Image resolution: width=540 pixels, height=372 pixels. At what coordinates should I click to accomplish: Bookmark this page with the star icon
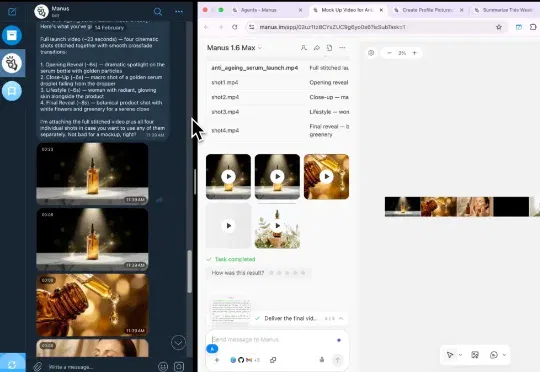click(499, 27)
